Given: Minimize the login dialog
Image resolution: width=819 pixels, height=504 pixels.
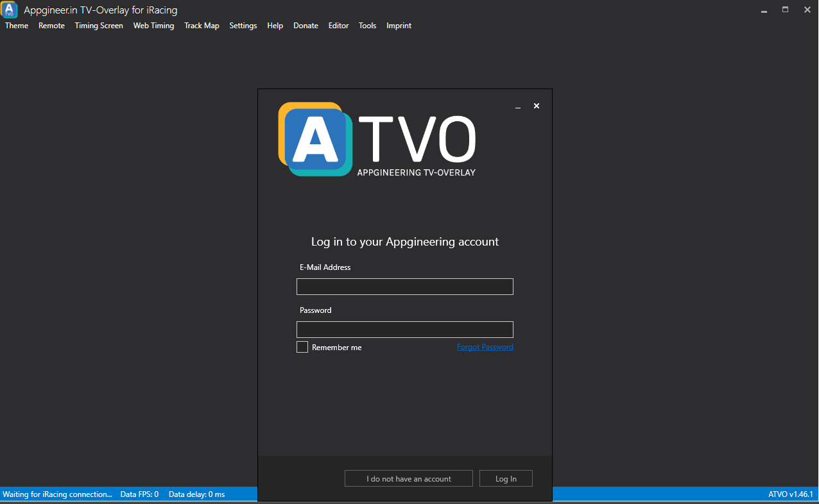Looking at the screenshot, I should (x=518, y=106).
